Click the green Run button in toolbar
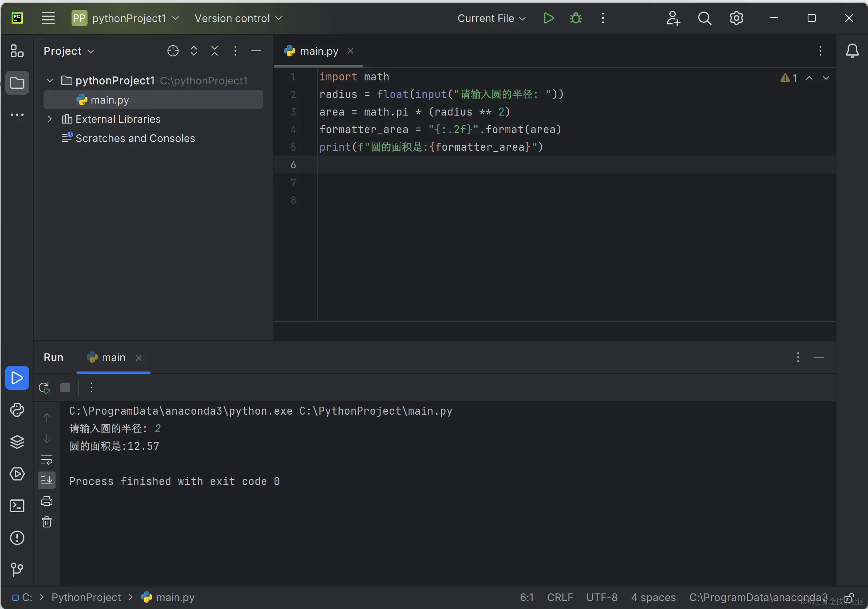 [549, 18]
